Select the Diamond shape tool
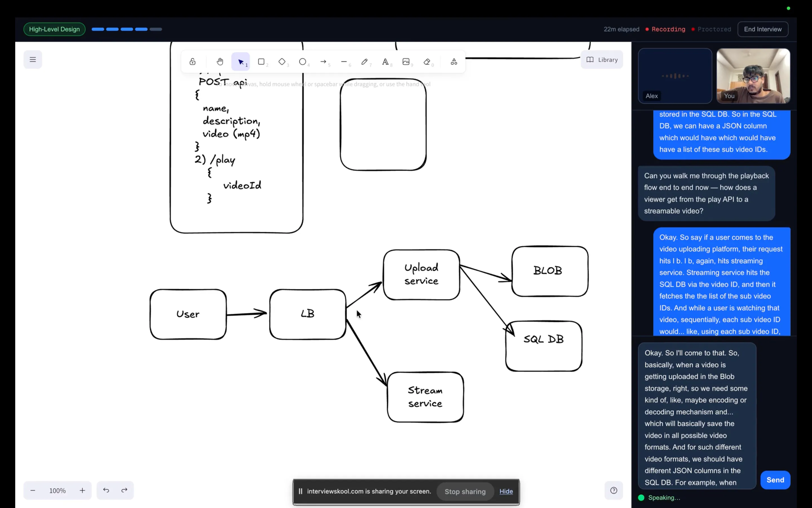The height and width of the screenshot is (508, 812). (x=282, y=62)
